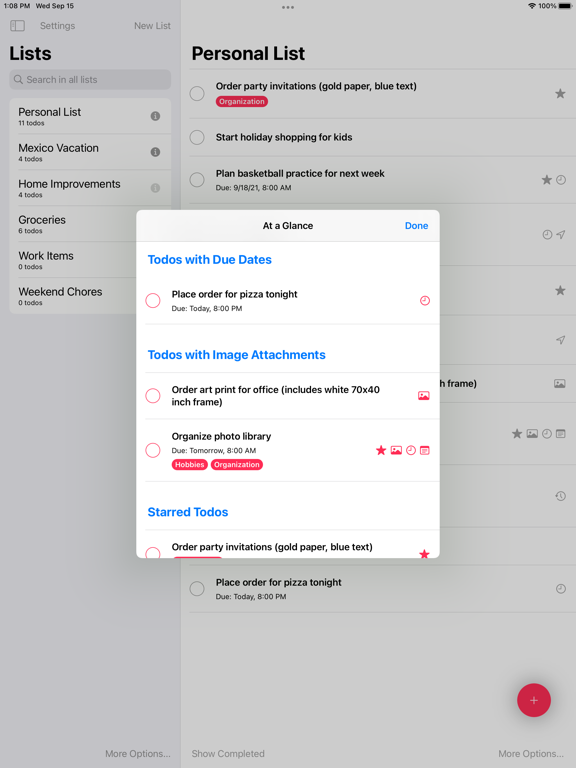Click star icon on Order party invitations background row

click(x=560, y=94)
